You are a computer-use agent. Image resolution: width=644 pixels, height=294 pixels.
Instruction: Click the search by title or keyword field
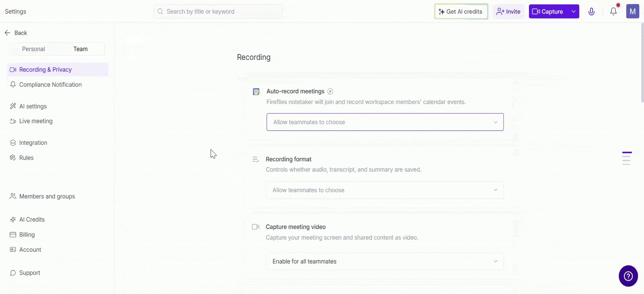click(x=218, y=11)
